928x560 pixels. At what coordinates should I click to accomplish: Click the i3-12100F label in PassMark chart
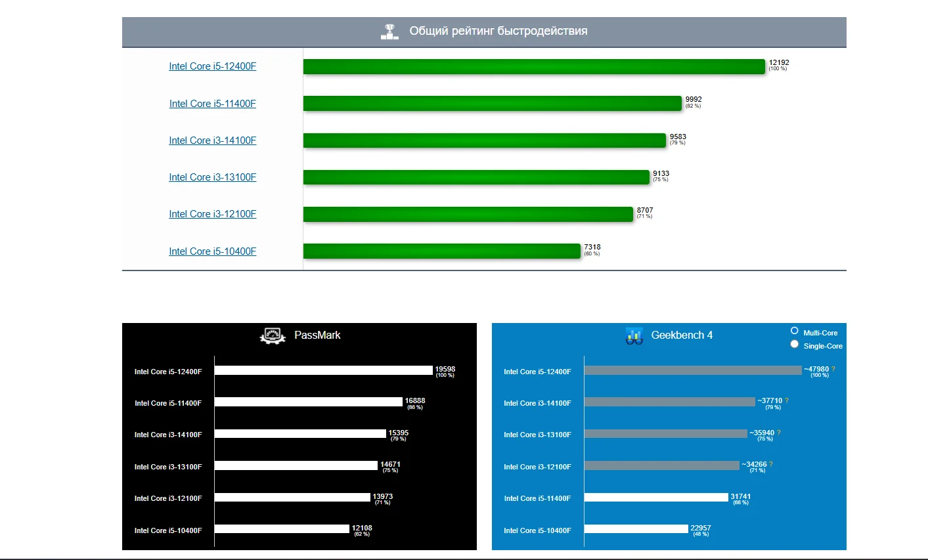[168, 498]
